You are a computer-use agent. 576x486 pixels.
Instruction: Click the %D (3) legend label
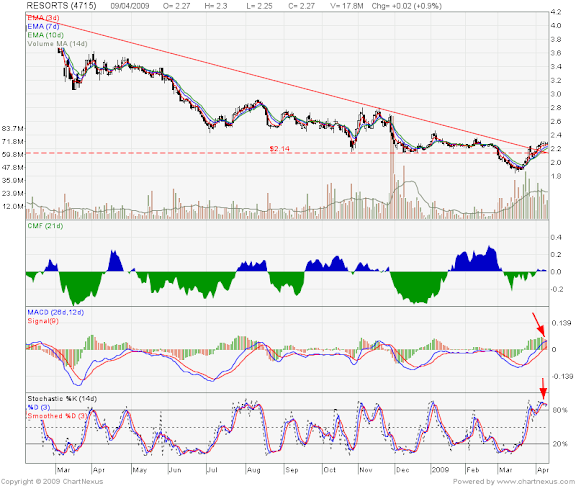coord(39,407)
